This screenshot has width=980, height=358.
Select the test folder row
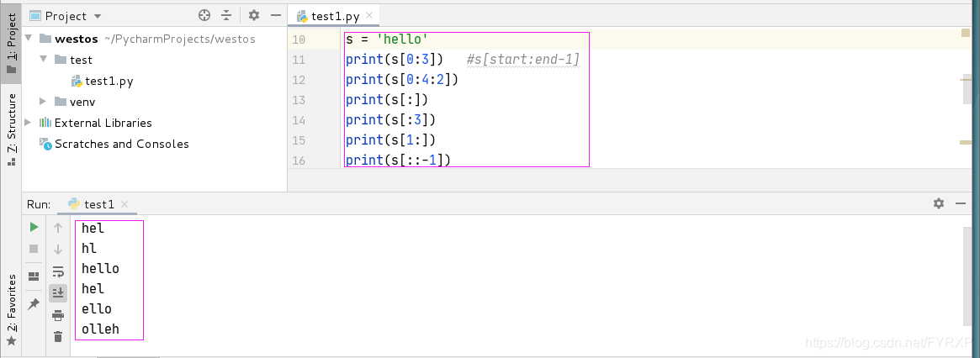(73, 60)
